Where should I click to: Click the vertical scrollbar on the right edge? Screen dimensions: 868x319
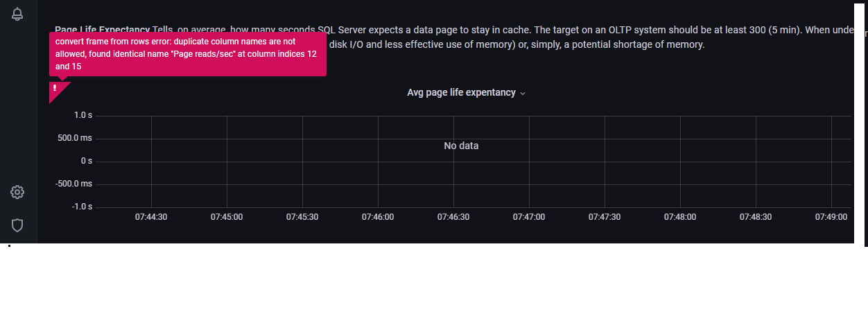point(860,125)
